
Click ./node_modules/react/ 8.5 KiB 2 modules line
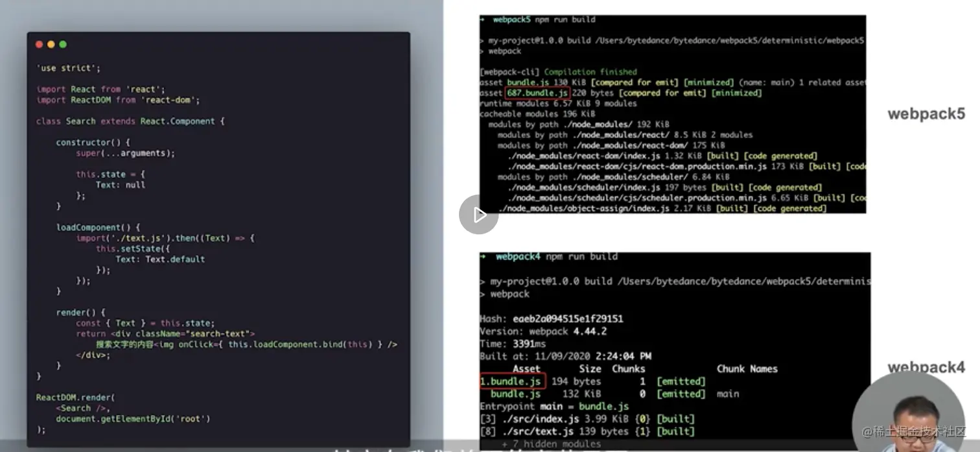[x=625, y=135]
